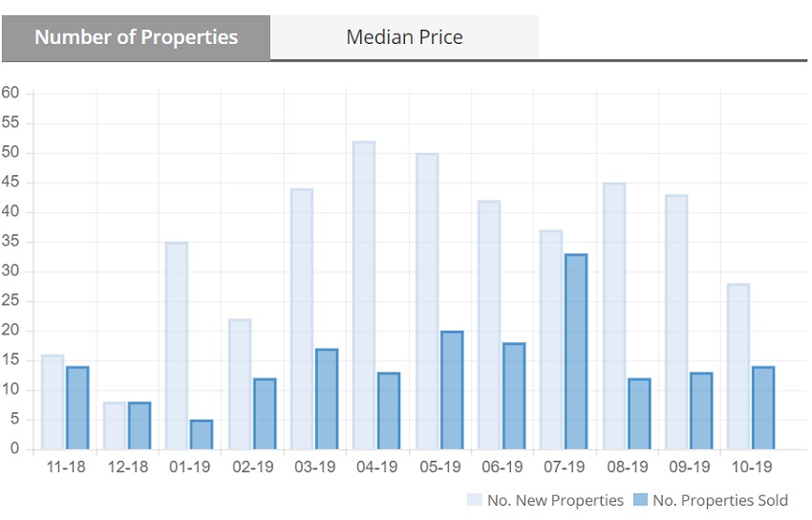The width and height of the screenshot is (812, 520).
Task: Click the 04-19 new properties bar
Action: pyautogui.click(x=364, y=295)
